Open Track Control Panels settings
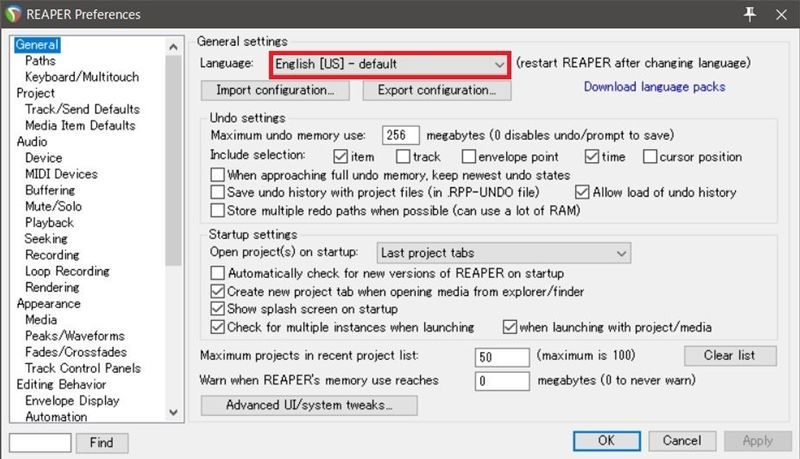This screenshot has width=800, height=459. (x=83, y=368)
